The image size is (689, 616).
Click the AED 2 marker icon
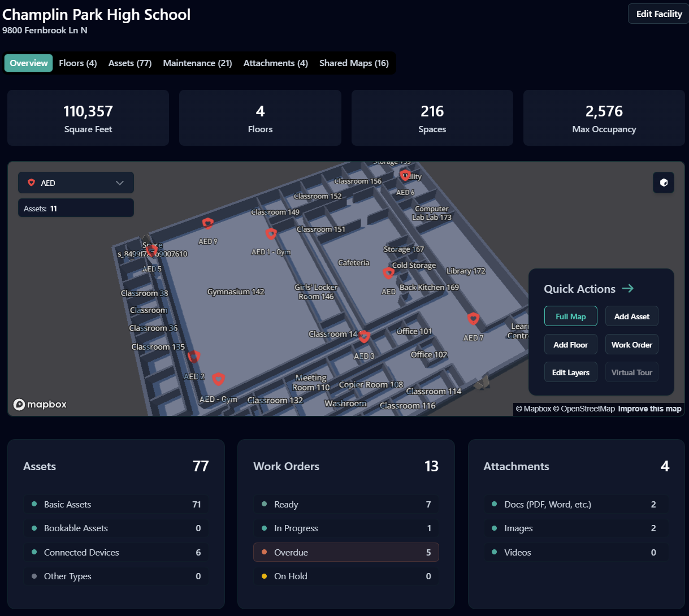194,357
